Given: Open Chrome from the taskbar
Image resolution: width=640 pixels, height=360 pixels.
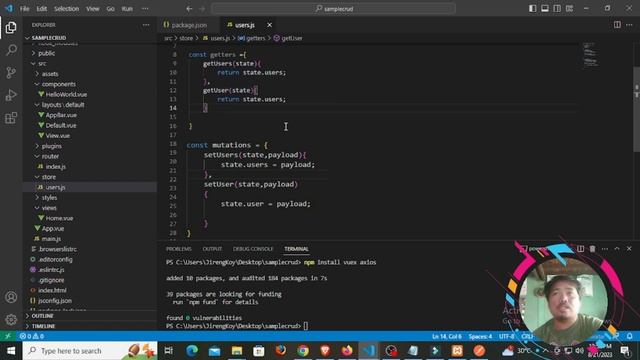Looking at the screenshot, I should (303, 351).
